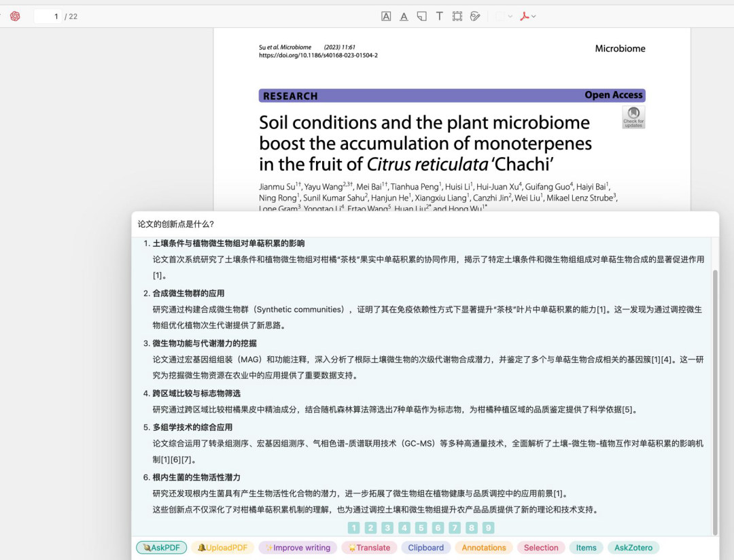734x560 pixels.
Task: Click author name 'Jianmu Su'
Action: pos(277,187)
